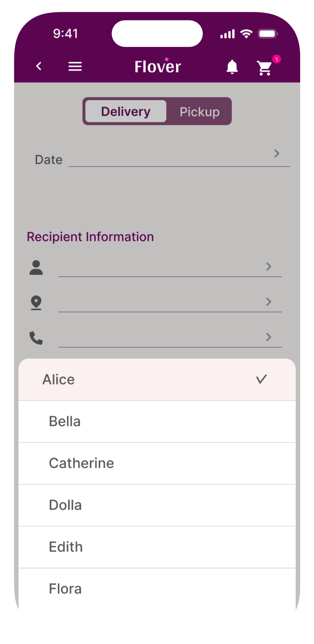
Task: Tap the location pin icon
Action: tap(36, 303)
